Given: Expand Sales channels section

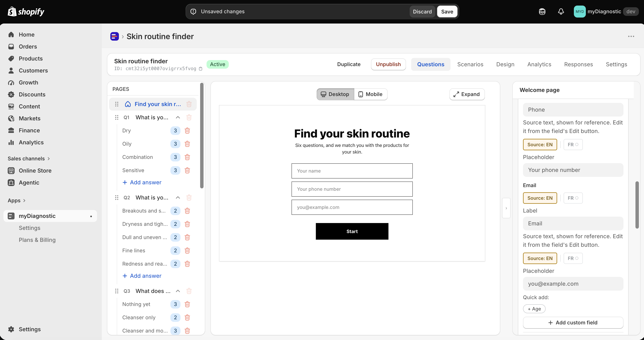Looking at the screenshot, I should (29, 158).
